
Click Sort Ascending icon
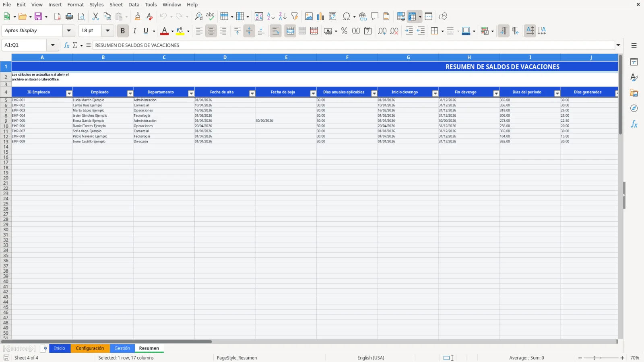[271, 16]
